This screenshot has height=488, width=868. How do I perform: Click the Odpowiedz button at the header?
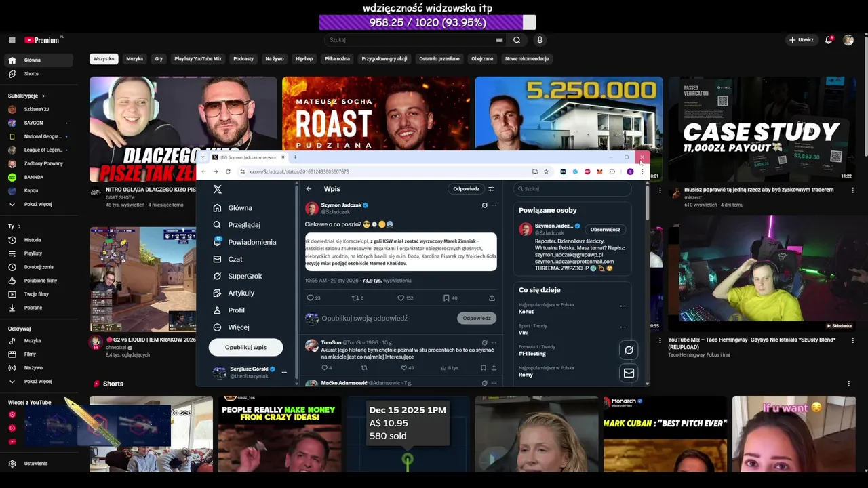[466, 189]
